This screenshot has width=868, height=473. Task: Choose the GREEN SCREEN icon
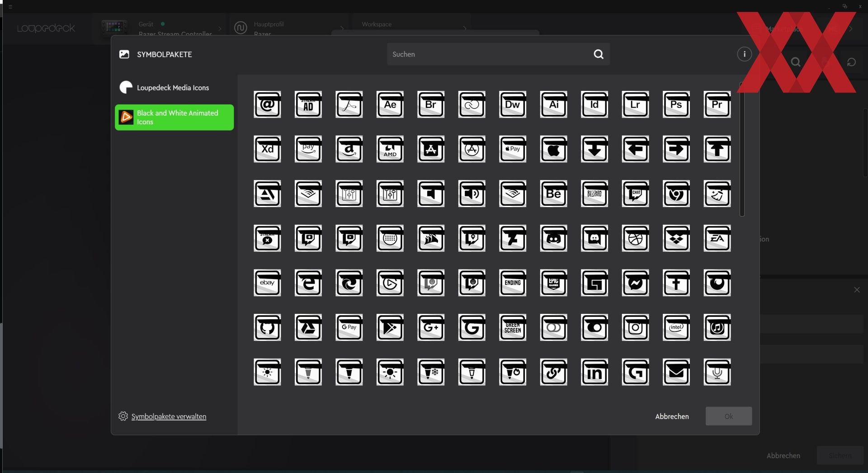click(513, 327)
